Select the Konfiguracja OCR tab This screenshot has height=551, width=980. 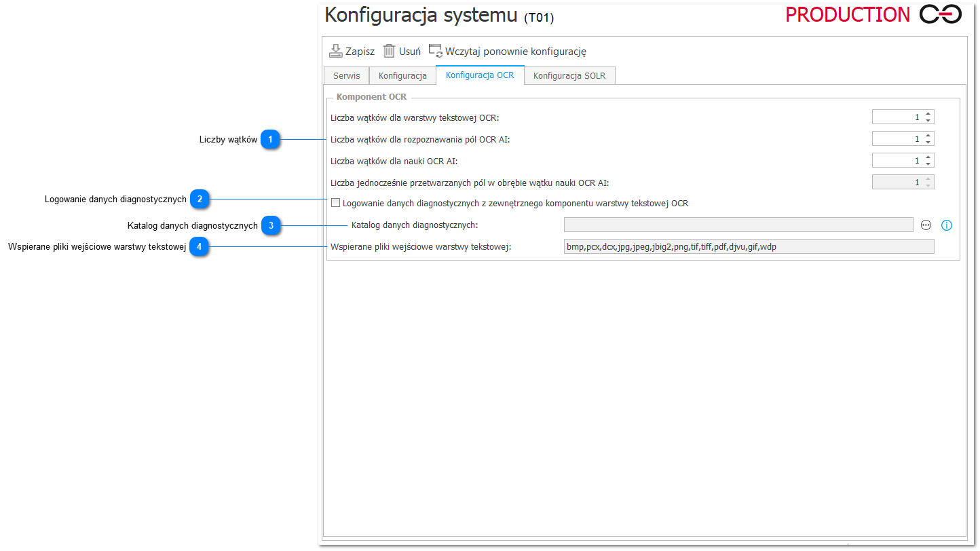tap(480, 75)
